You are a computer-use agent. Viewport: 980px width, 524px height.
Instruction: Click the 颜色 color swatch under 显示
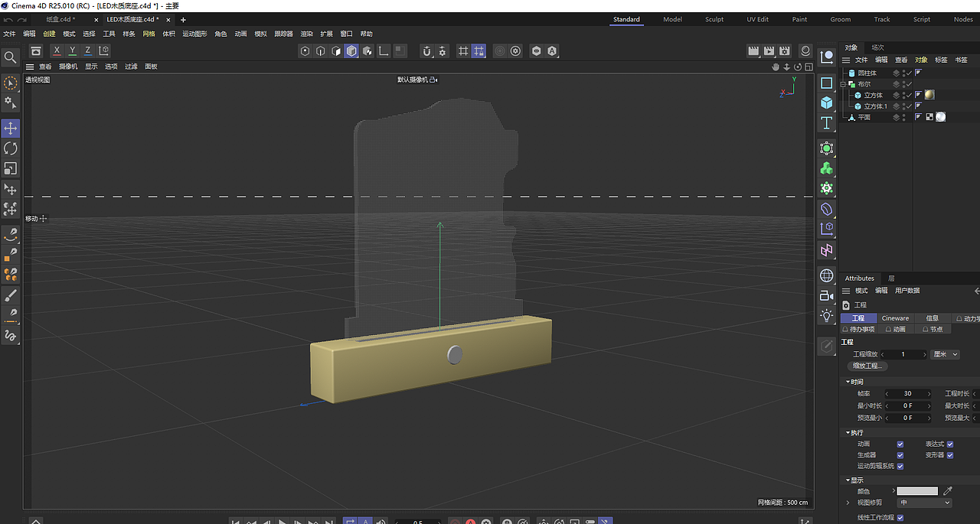(x=916, y=490)
